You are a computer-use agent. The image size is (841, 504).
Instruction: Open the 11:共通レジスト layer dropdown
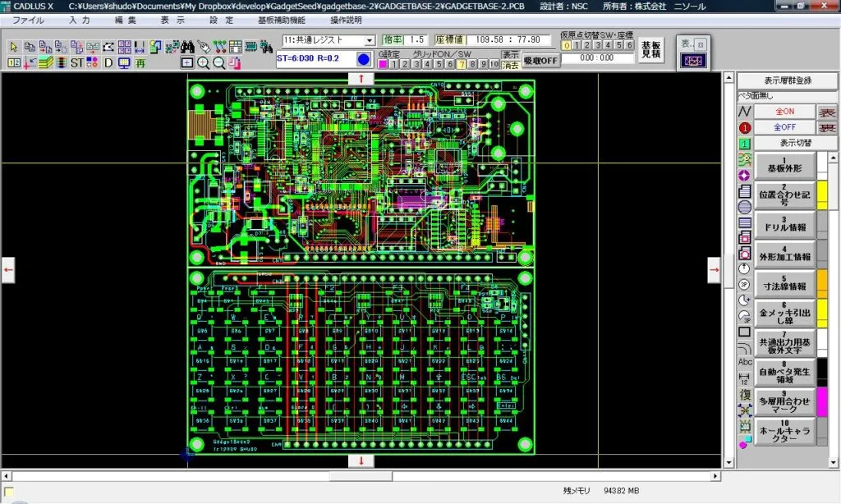pyautogui.click(x=370, y=41)
